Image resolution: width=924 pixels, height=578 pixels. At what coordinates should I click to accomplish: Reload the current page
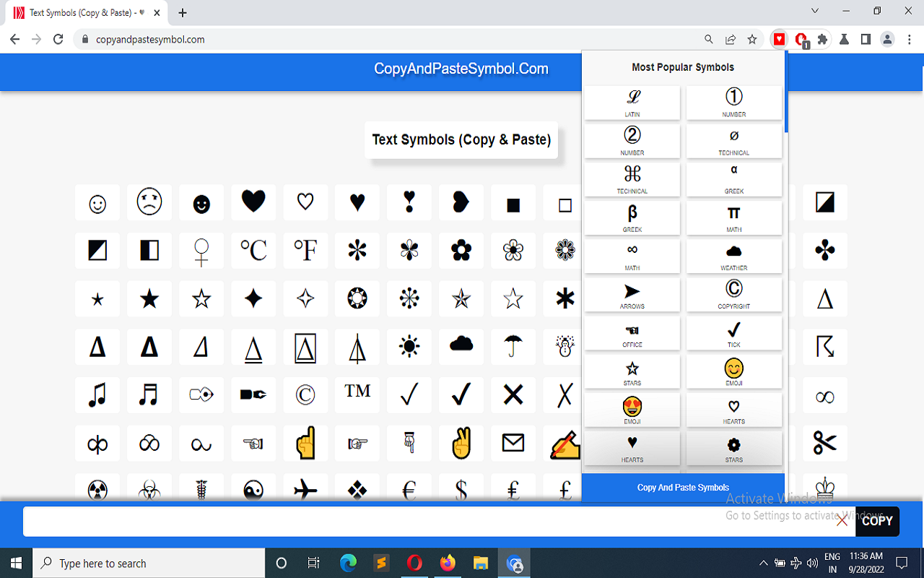tap(58, 40)
